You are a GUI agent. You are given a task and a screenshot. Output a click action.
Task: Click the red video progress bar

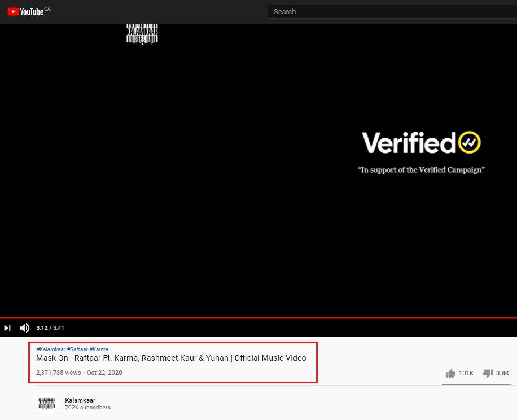[258, 318]
